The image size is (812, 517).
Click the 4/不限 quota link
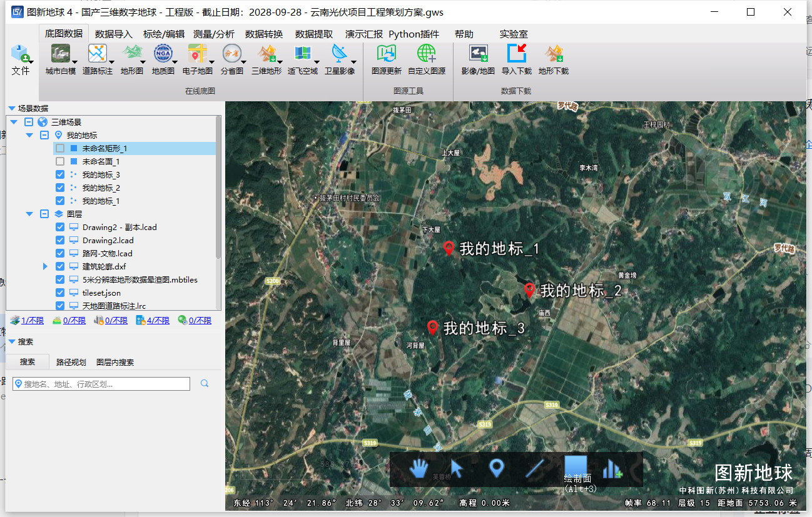pos(158,321)
